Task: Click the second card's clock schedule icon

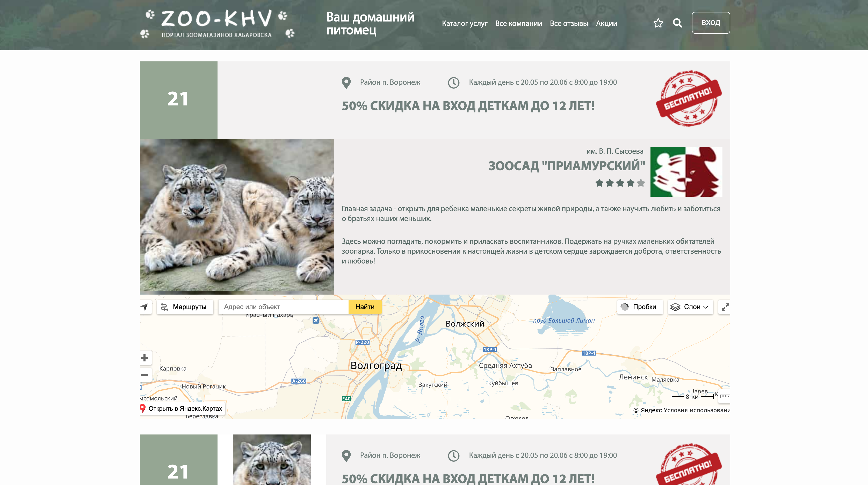Action: [453, 456]
